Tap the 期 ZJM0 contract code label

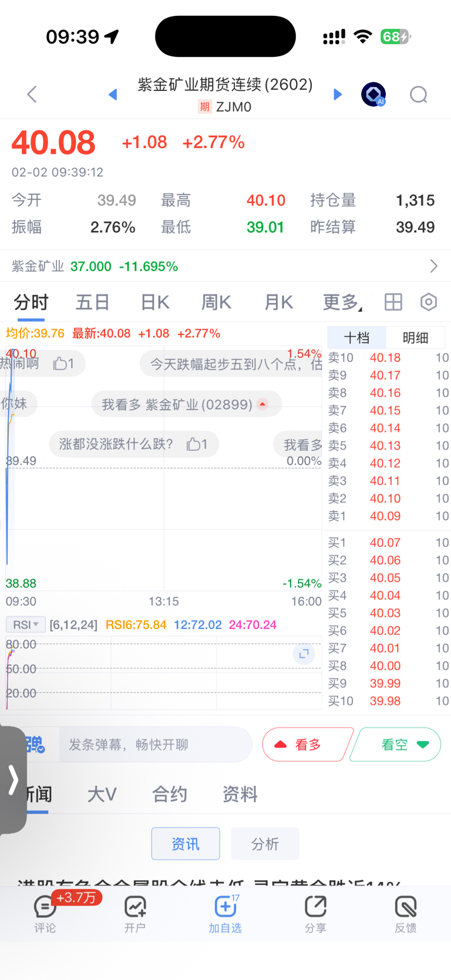point(225,107)
